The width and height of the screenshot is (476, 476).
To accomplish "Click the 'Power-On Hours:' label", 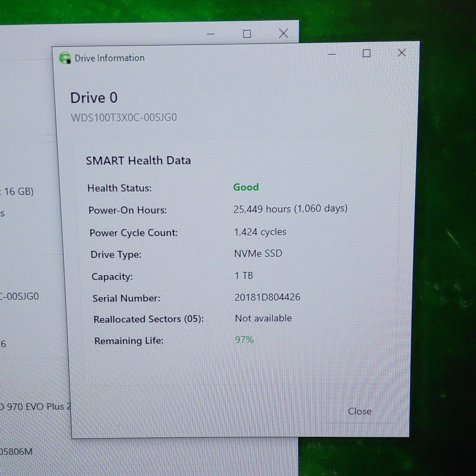I will coord(128,210).
